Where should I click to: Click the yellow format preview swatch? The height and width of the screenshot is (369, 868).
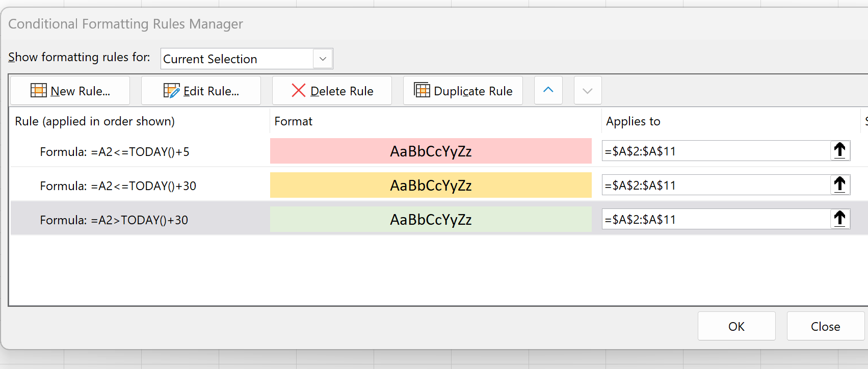431,185
